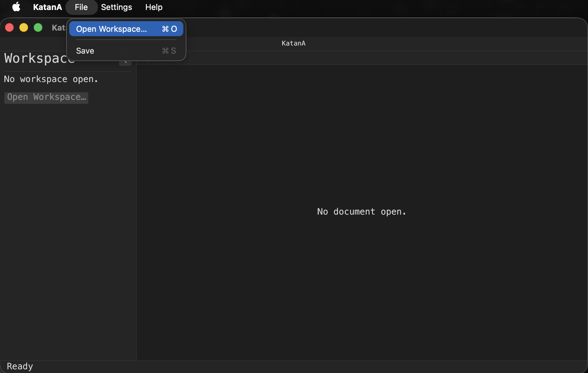
Task: Click the File menu label to dismiss menu
Action: tap(81, 7)
